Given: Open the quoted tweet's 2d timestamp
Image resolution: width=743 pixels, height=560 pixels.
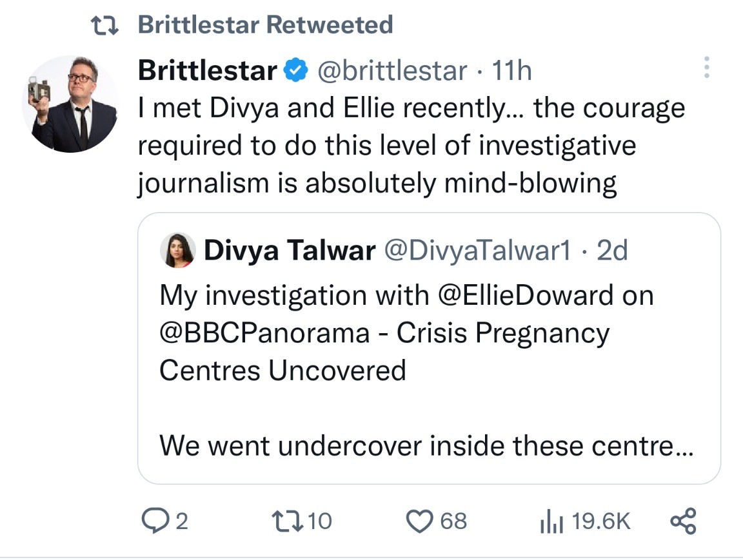Looking at the screenshot, I should pos(611,251).
